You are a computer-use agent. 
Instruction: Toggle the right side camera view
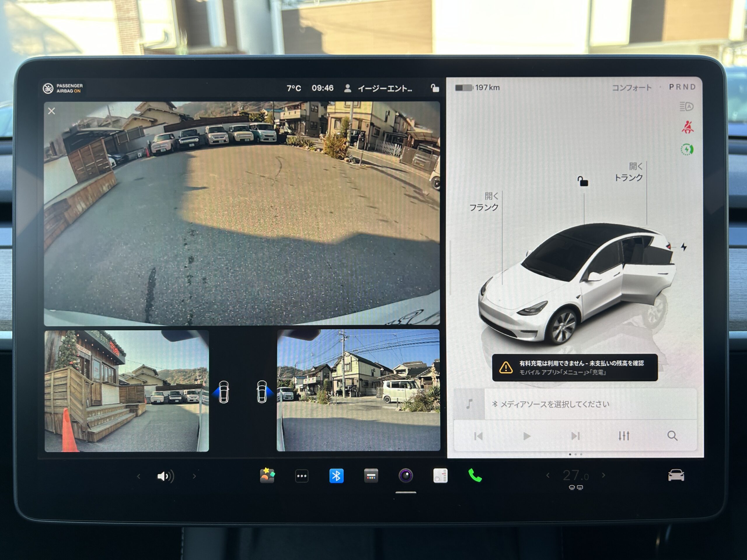click(x=263, y=392)
